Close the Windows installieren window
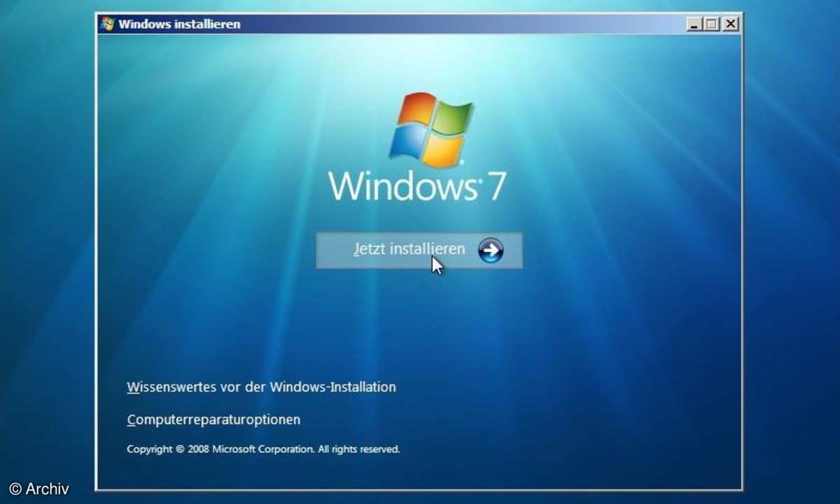Image resolution: width=840 pixels, height=504 pixels. [x=730, y=24]
